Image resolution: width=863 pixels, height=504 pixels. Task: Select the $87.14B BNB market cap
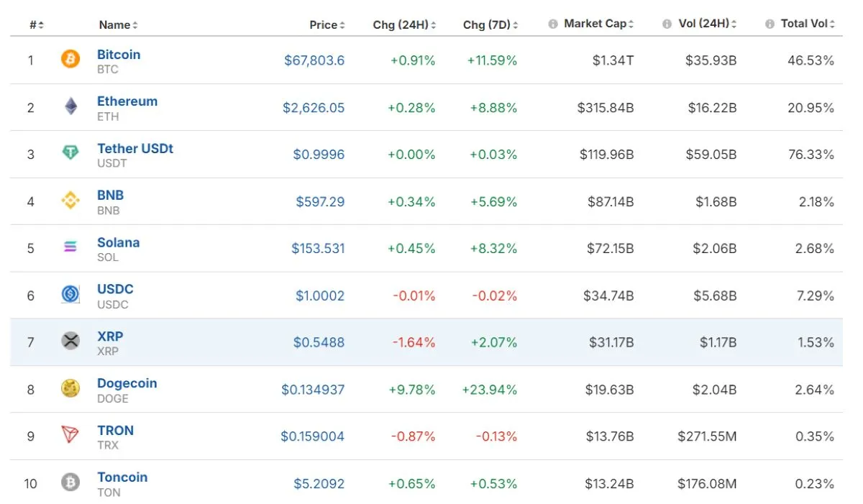click(x=610, y=202)
